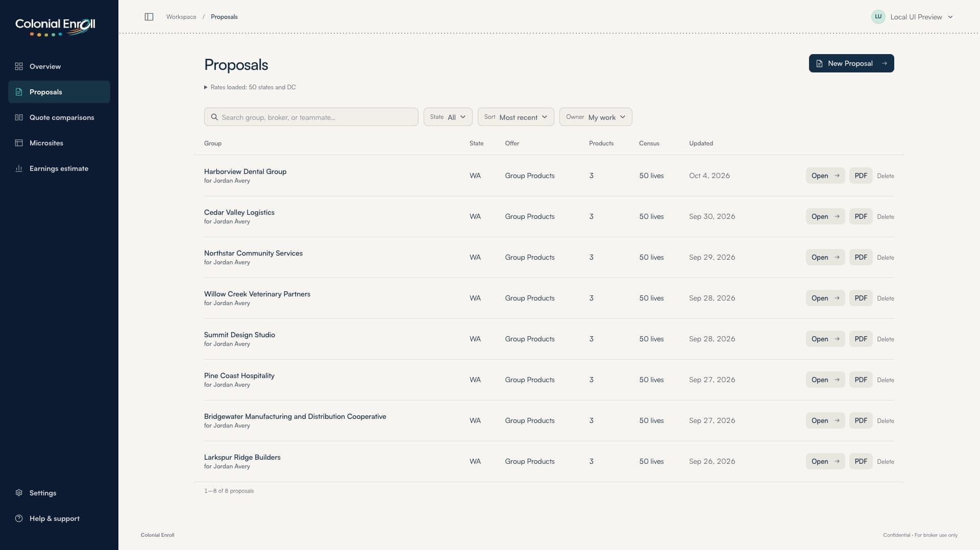The width and height of the screenshot is (980, 550).
Task: Open the Harborview Dental Group proposal
Action: 825,176
